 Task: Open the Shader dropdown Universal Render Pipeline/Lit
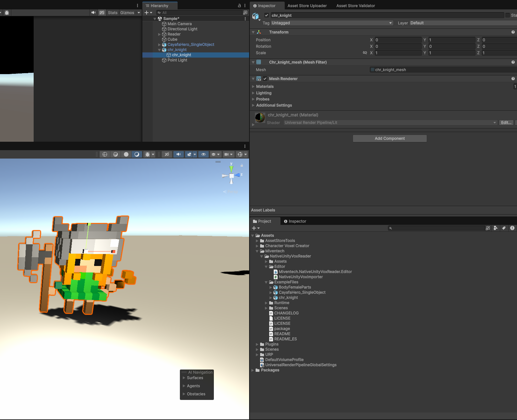[390, 123]
